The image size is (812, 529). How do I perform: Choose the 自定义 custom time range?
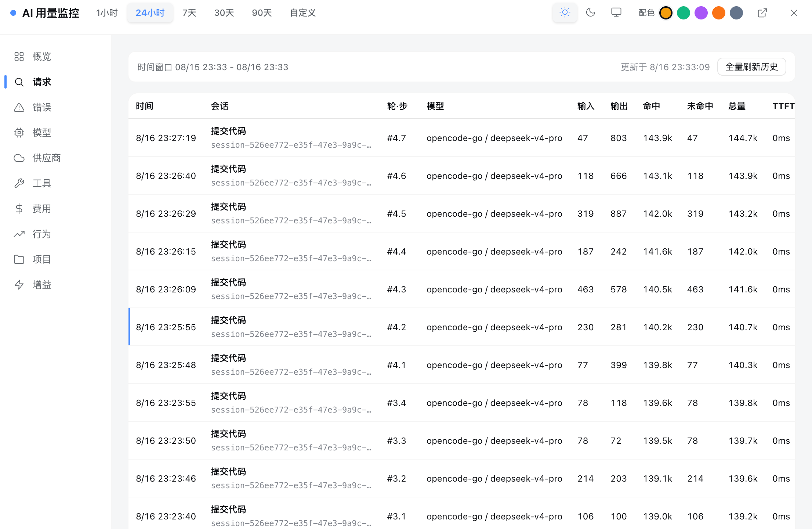[303, 13]
